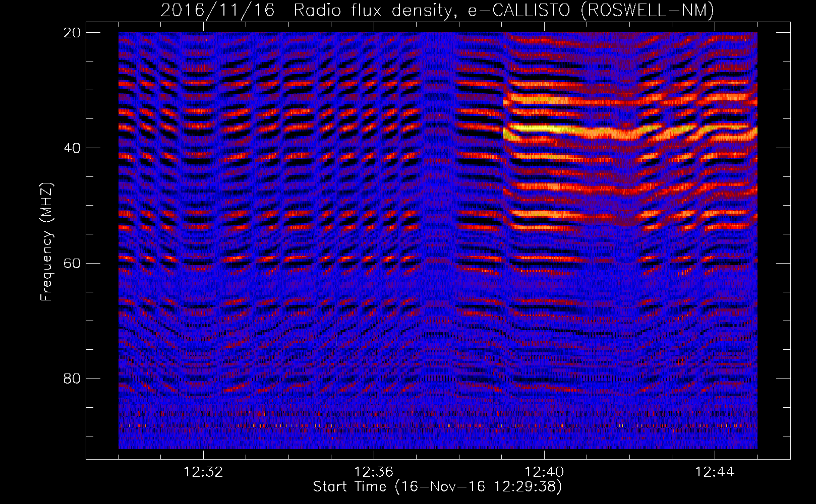Click the 12:32 time axis tick label

tap(204, 472)
